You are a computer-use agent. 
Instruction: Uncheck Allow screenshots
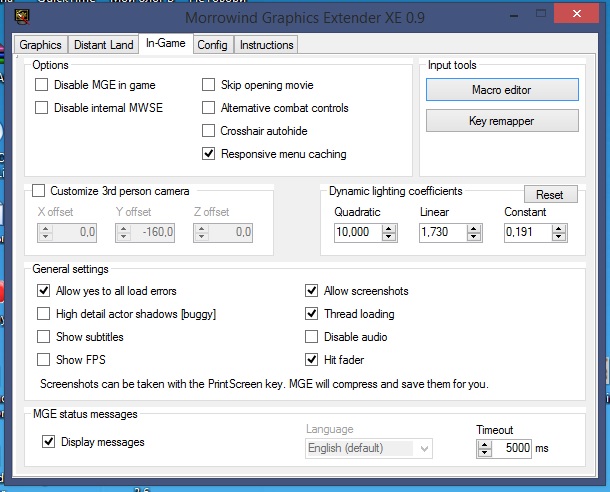tap(312, 291)
